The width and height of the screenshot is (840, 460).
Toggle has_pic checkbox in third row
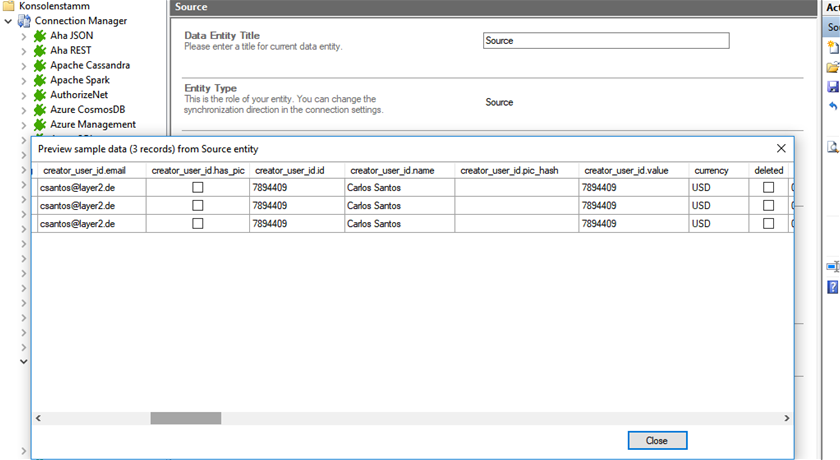pyautogui.click(x=197, y=224)
